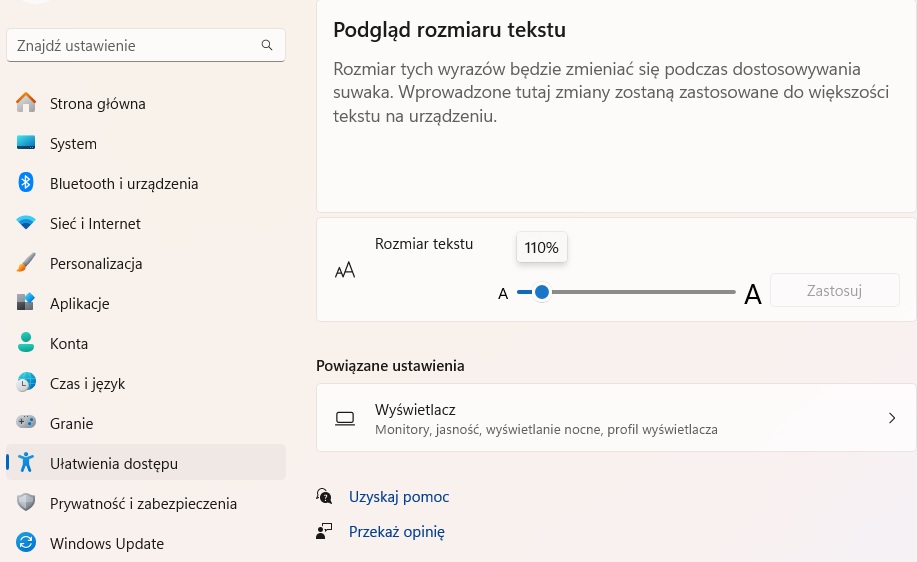Click the Windows Update sync icon
The width and height of the screenshot is (917, 562).
pos(26,543)
